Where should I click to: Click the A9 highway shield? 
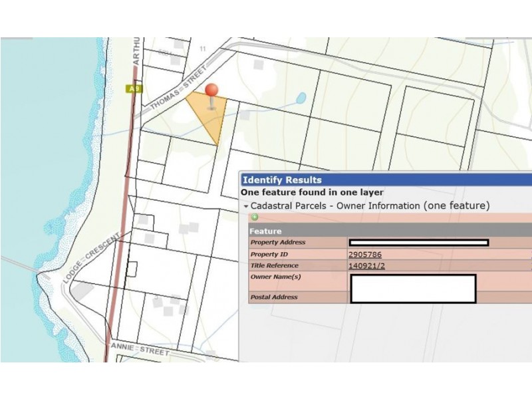pos(134,89)
